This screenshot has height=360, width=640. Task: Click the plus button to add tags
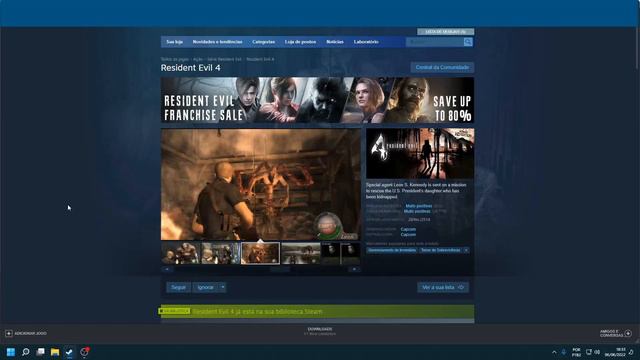click(x=466, y=250)
